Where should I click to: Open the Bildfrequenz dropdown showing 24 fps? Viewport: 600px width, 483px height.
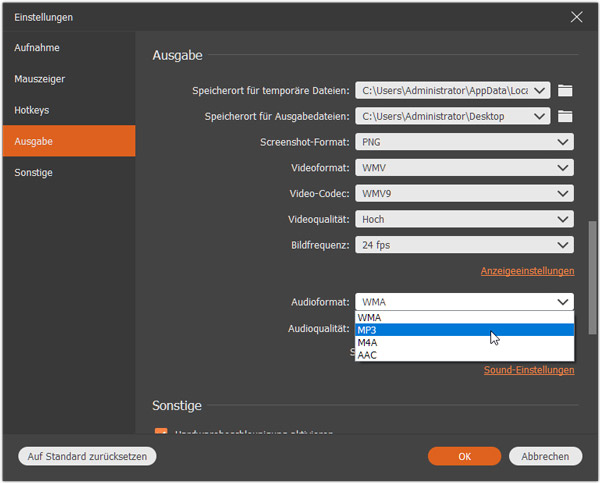pyautogui.click(x=465, y=245)
